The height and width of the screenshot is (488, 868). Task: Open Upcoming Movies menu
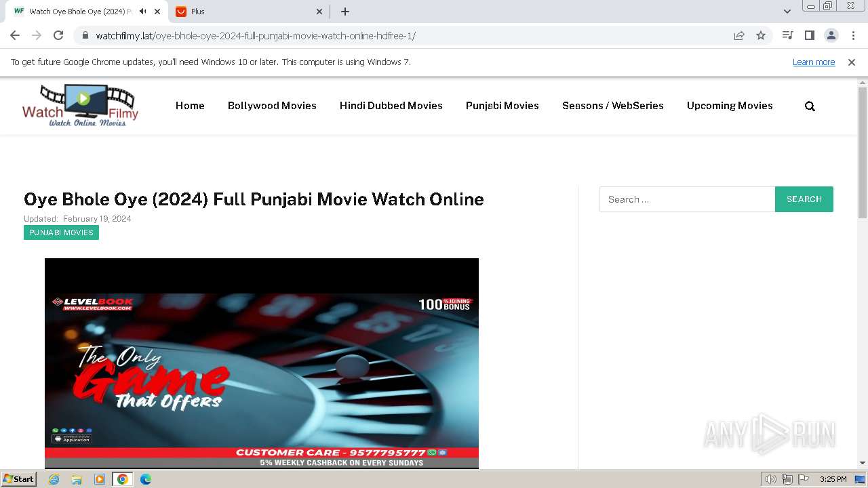pyautogui.click(x=730, y=106)
